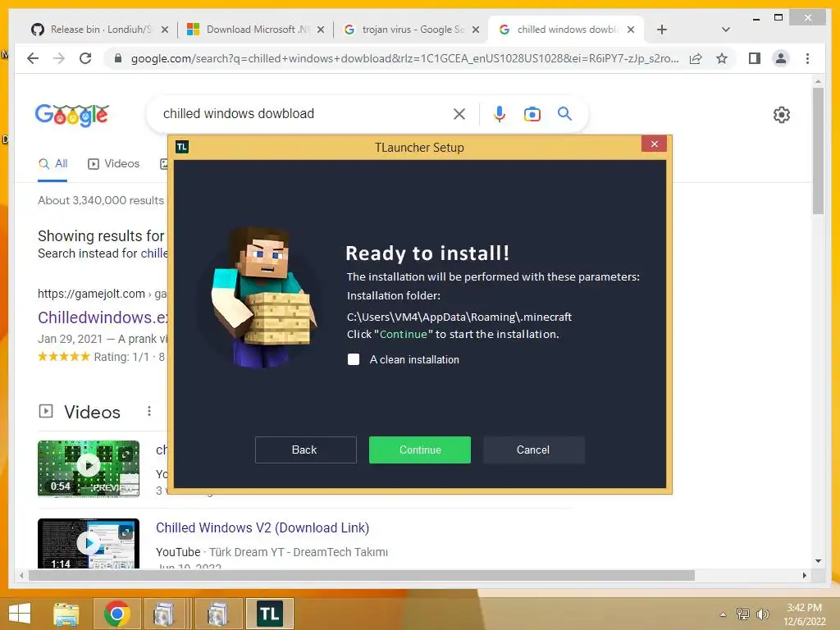Open 'Chilled Windows V2 (Download Link)' video
Image resolution: width=840 pixels, height=630 pixels.
(262, 527)
